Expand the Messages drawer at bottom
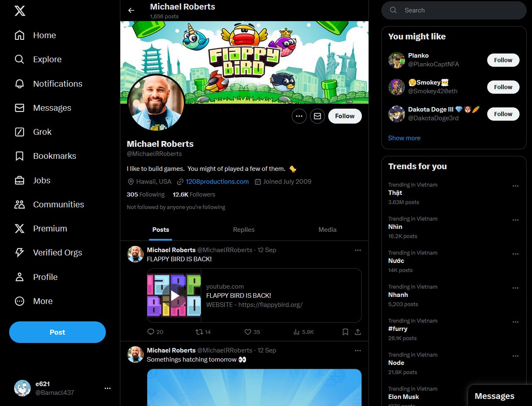The height and width of the screenshot is (406, 532). point(500,396)
